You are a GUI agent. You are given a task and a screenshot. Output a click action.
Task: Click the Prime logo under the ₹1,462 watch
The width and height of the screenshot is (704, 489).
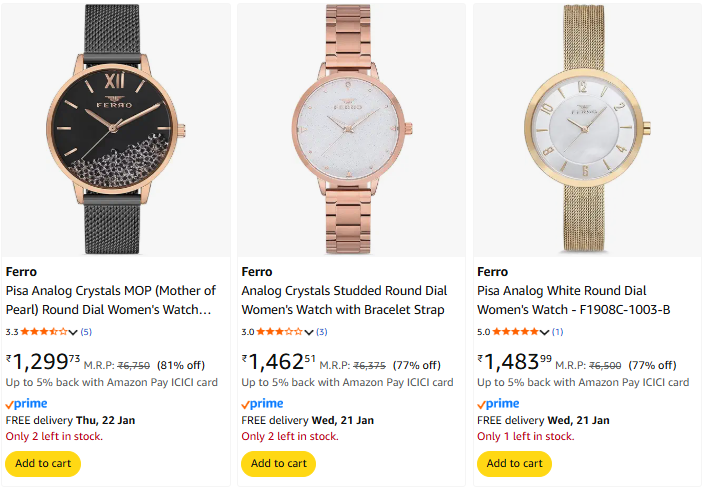[x=262, y=404]
